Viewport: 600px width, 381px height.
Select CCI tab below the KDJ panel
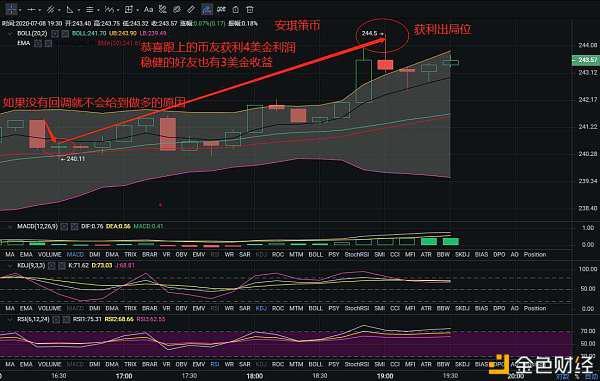pyautogui.click(x=395, y=308)
